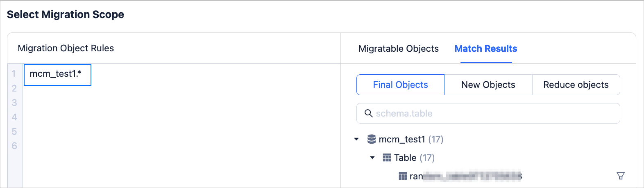
Task: Click the filter funnel icon on table row
Action: coord(621,176)
